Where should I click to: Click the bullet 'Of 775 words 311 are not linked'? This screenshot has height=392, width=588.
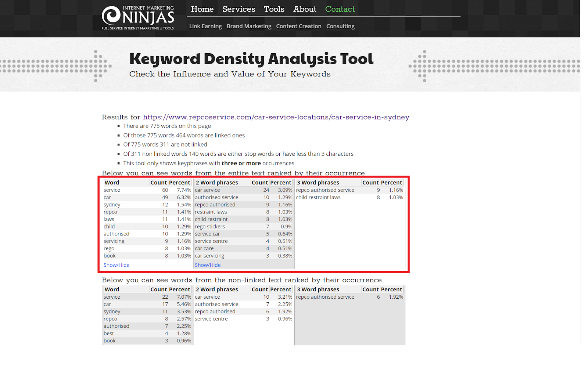click(x=165, y=144)
